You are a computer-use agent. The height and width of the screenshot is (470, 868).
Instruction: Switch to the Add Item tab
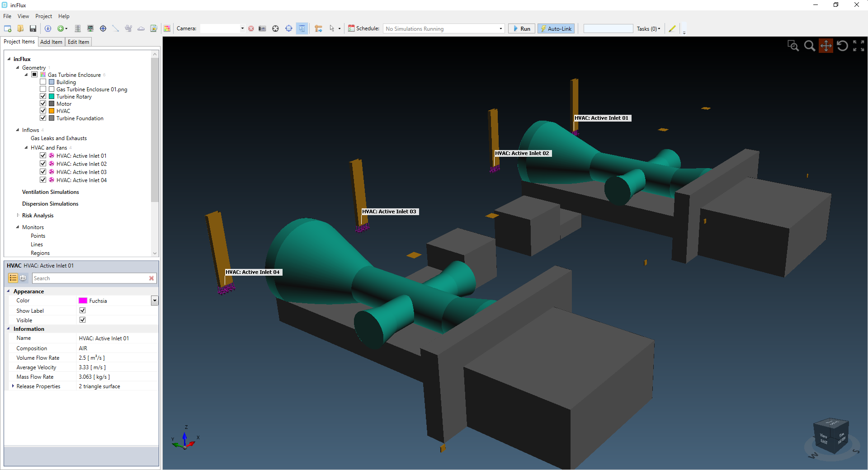(51, 42)
